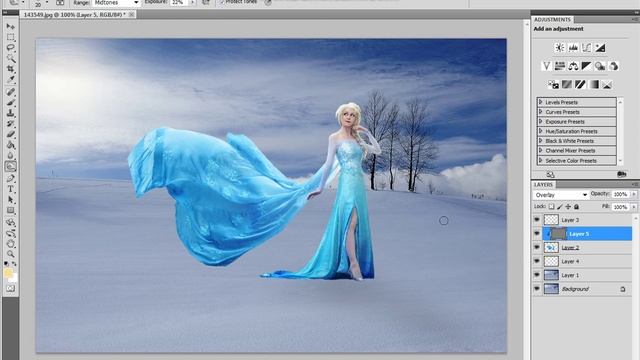Add an Invert adjustment
The height and width of the screenshot is (360, 640).
point(553,84)
